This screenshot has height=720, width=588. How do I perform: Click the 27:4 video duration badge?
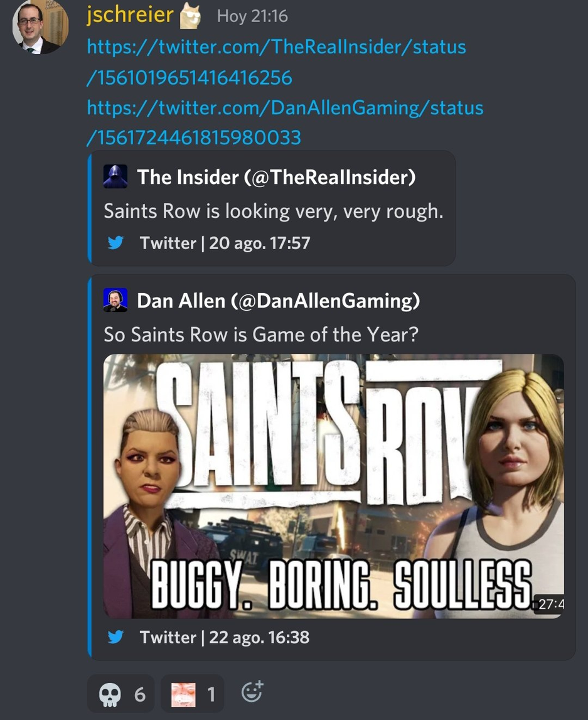coord(550,604)
